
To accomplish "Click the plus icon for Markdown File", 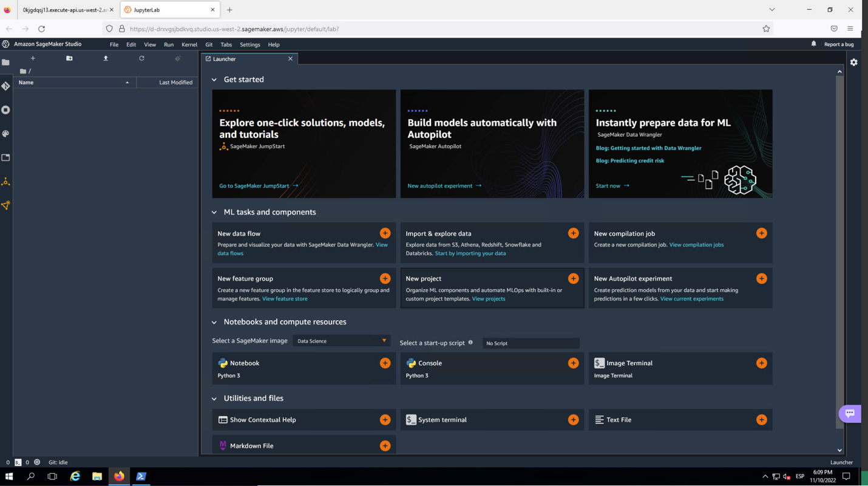I will [385, 446].
